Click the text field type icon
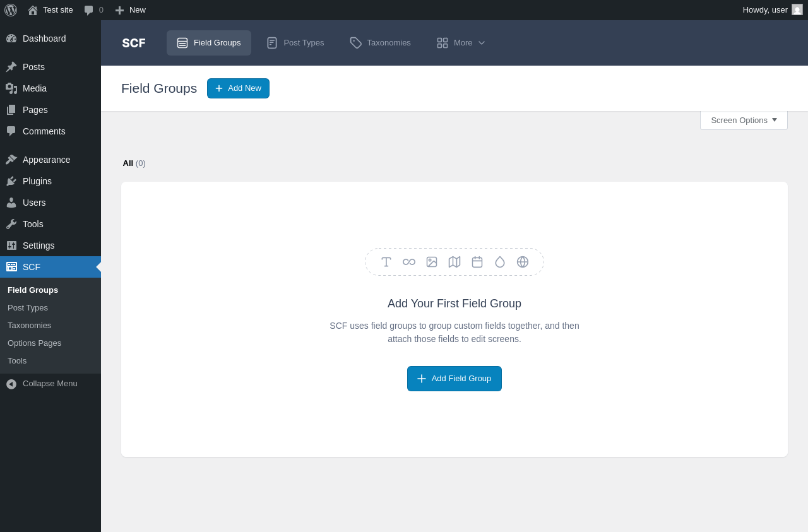 coord(386,262)
